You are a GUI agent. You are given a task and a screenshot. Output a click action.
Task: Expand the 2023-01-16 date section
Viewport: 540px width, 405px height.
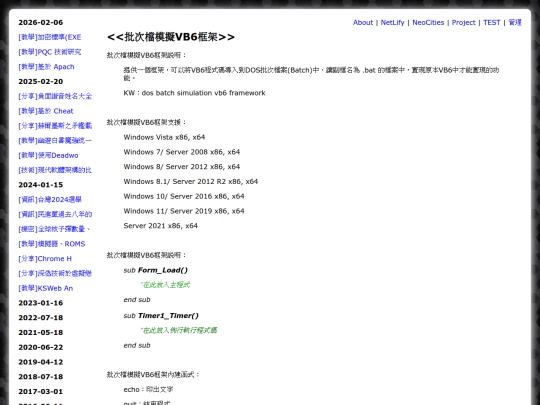tap(41, 303)
